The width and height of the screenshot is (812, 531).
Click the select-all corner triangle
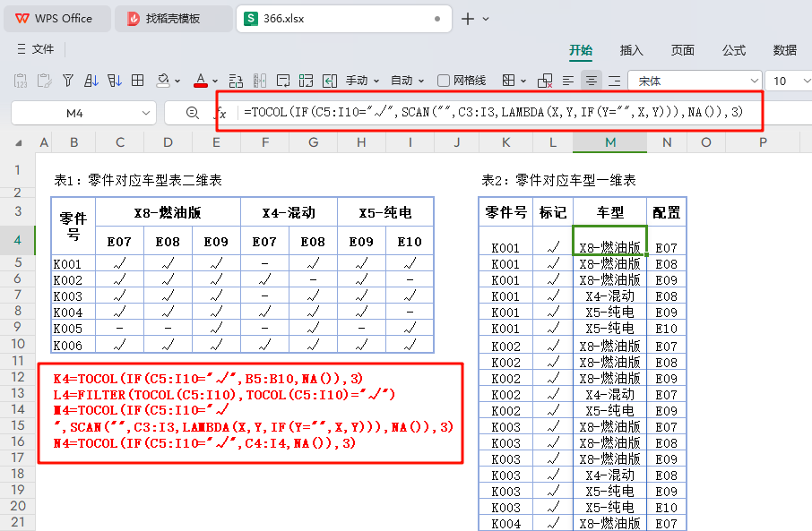(19, 143)
